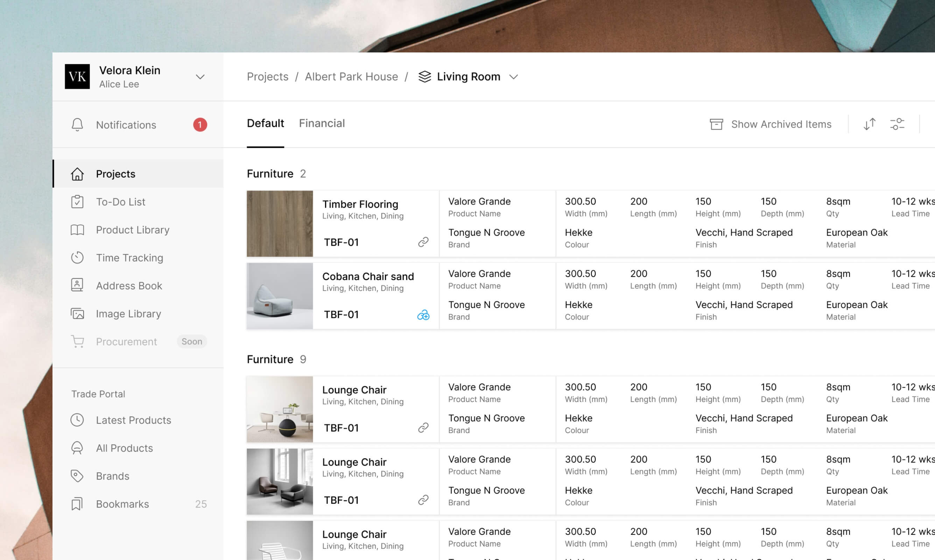
Task: Open Time Tracking clock icon
Action: 77,258
